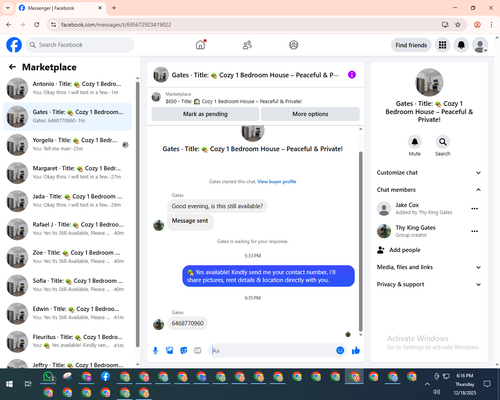Click the browser address bar URL
This screenshot has height=400, width=500.
pyautogui.click(x=116, y=25)
